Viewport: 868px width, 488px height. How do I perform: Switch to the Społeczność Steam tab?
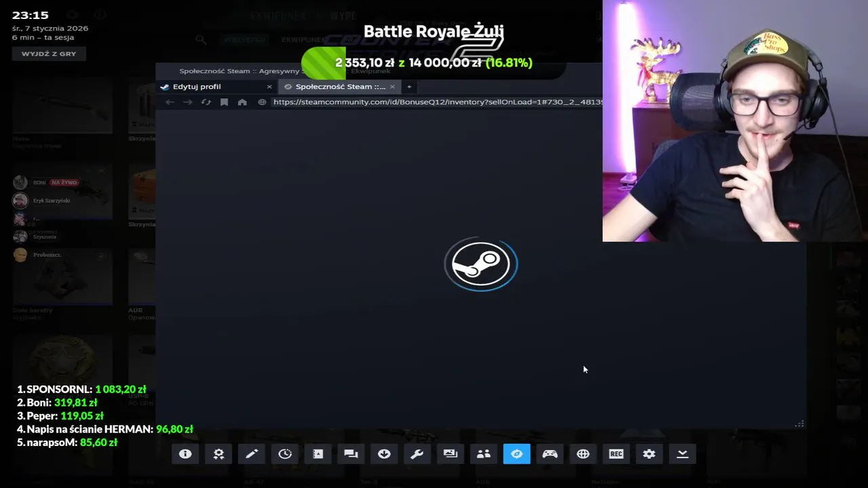pyautogui.click(x=340, y=87)
